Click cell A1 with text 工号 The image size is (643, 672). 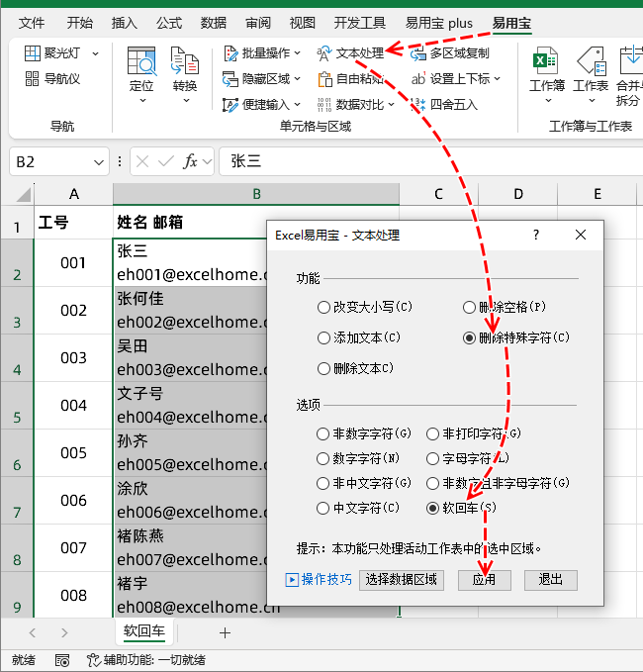[x=73, y=222]
